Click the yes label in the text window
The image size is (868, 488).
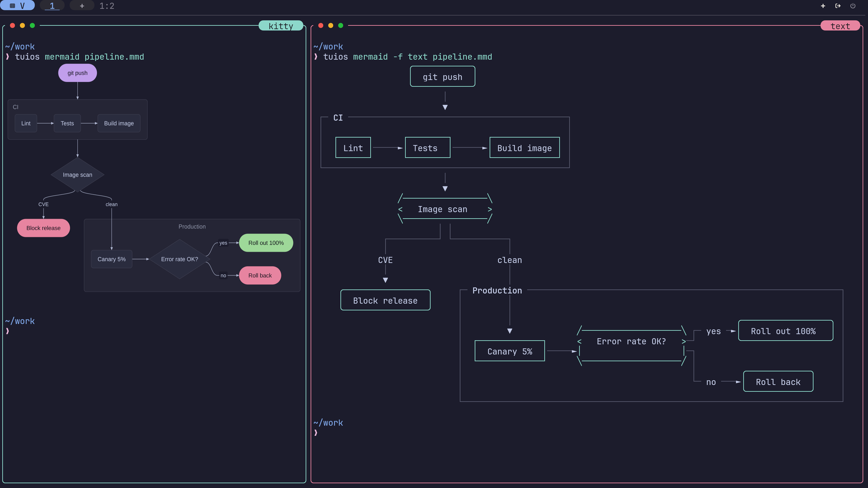[713, 331]
